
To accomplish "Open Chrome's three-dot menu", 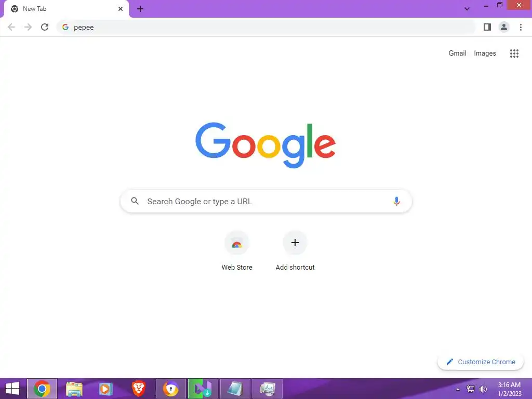I will point(521,27).
